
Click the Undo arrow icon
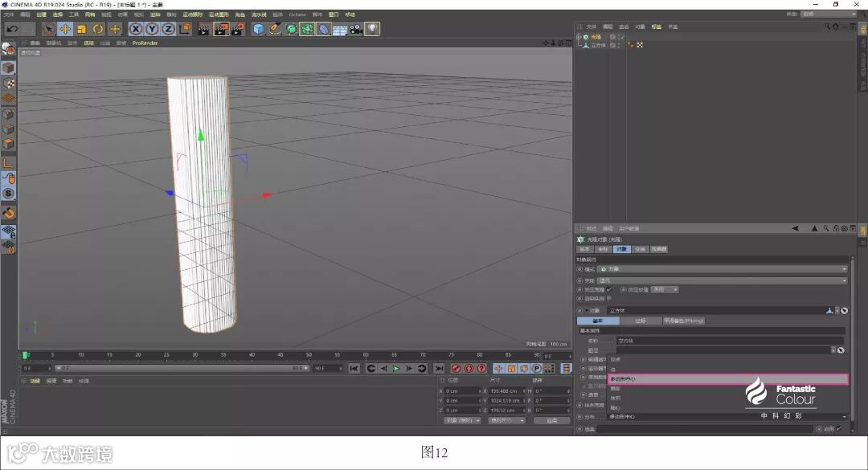point(11,29)
